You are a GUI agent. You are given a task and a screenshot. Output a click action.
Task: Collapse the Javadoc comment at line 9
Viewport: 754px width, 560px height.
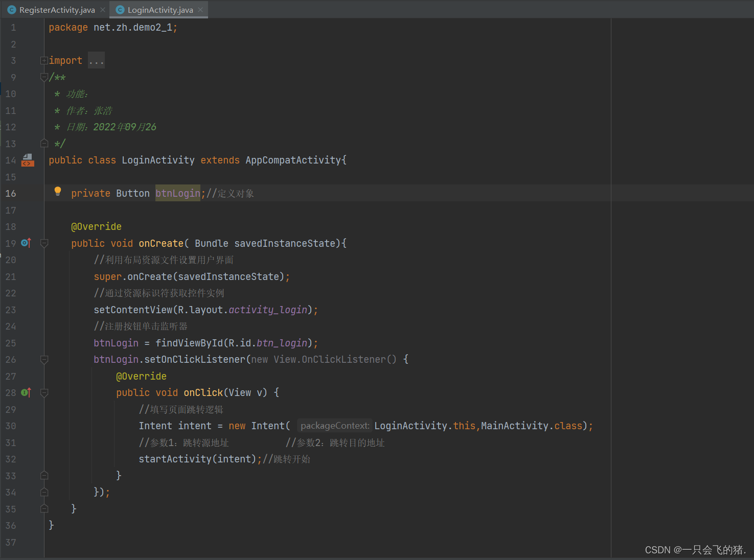coord(44,78)
